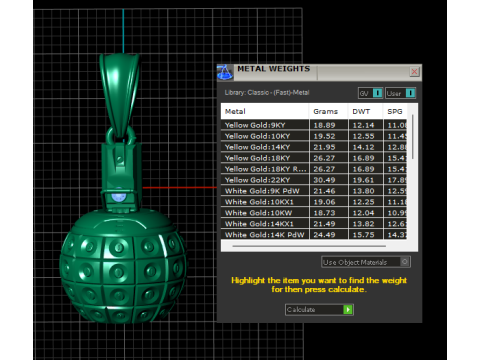
Task: Sort by the Grams column header
Action: (328, 111)
